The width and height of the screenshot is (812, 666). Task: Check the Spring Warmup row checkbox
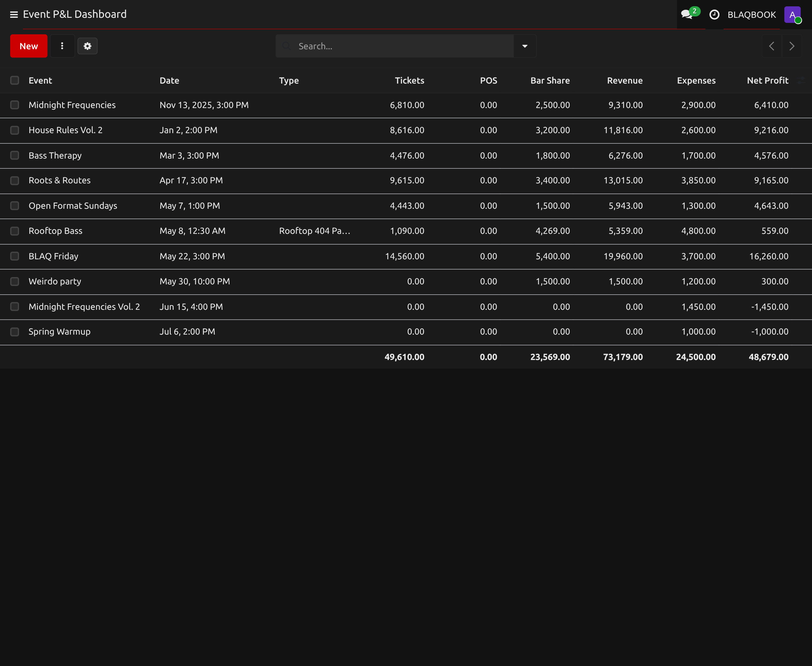tap(15, 331)
